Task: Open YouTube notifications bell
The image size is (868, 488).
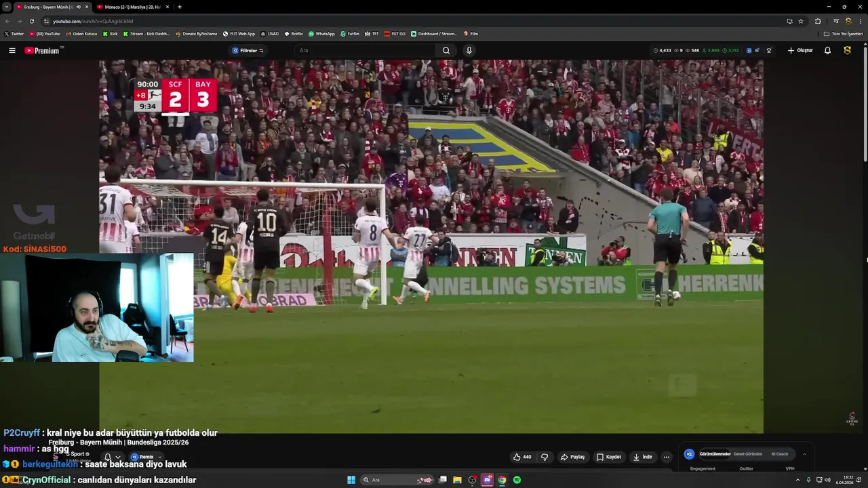Action: coord(827,50)
